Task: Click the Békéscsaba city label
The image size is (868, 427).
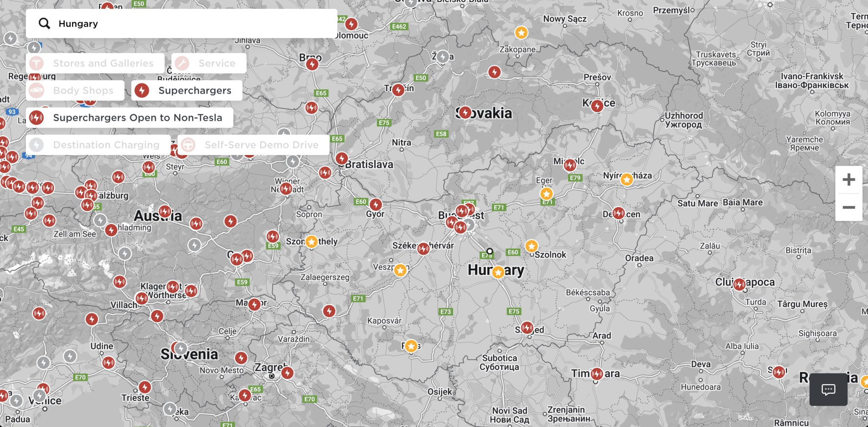Action: tap(588, 292)
